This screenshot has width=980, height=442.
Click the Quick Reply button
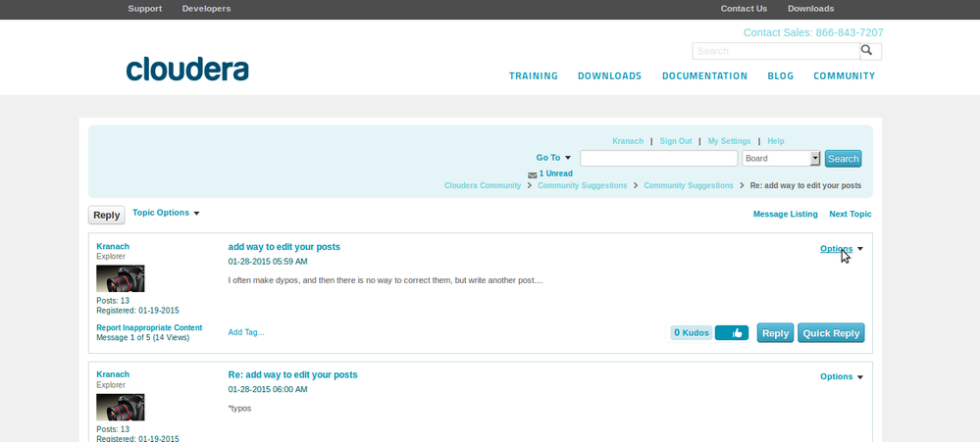click(x=831, y=333)
